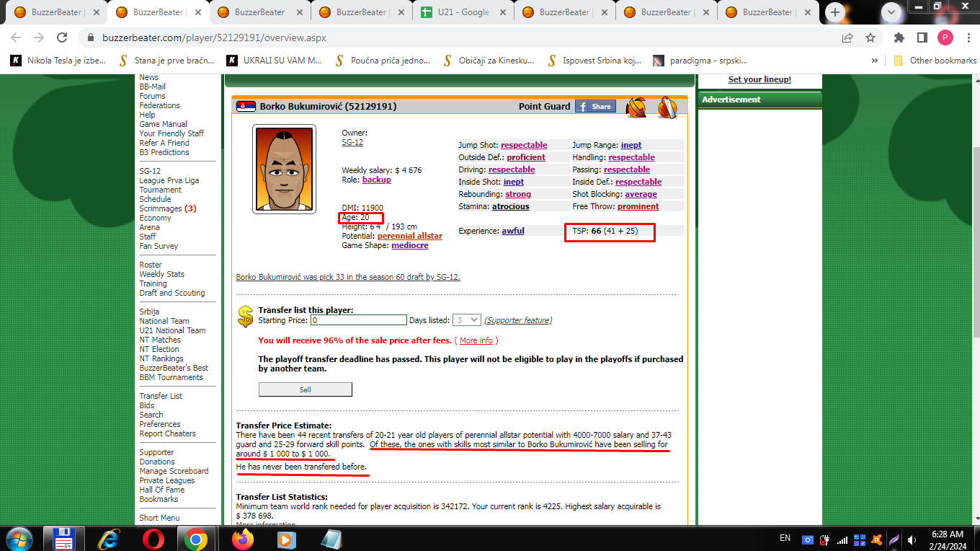
Task: Open Training in the left menu
Action: (x=153, y=283)
